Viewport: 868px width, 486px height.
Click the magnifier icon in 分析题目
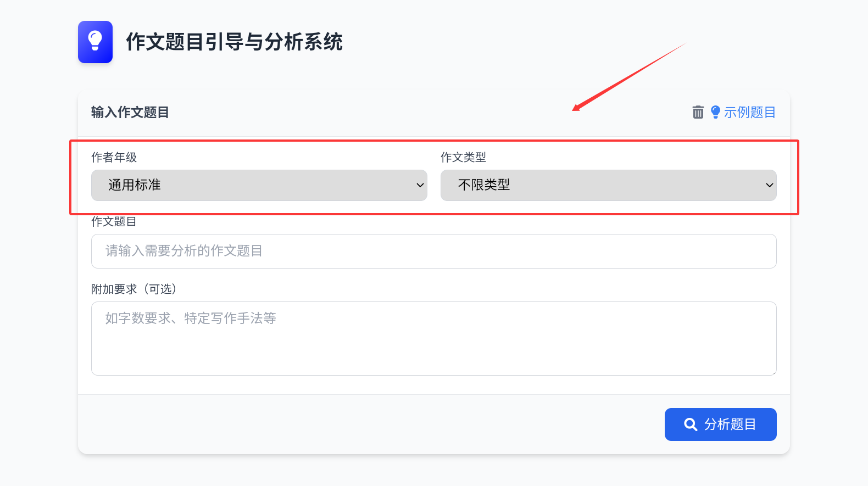coord(691,424)
